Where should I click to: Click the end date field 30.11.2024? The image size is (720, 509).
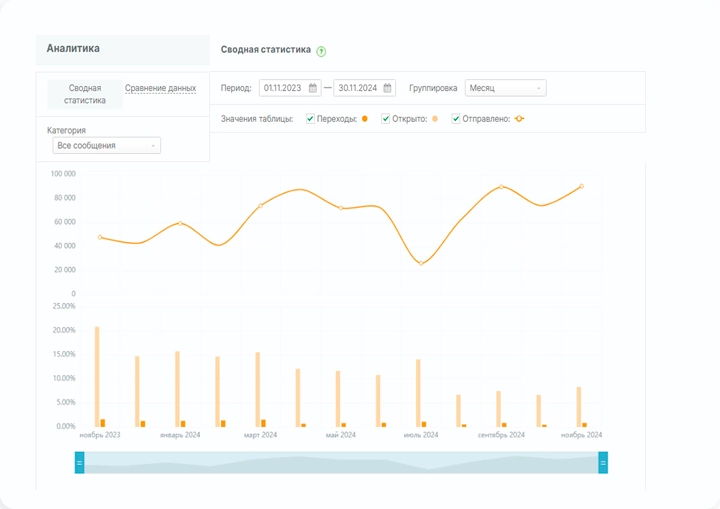coord(358,88)
